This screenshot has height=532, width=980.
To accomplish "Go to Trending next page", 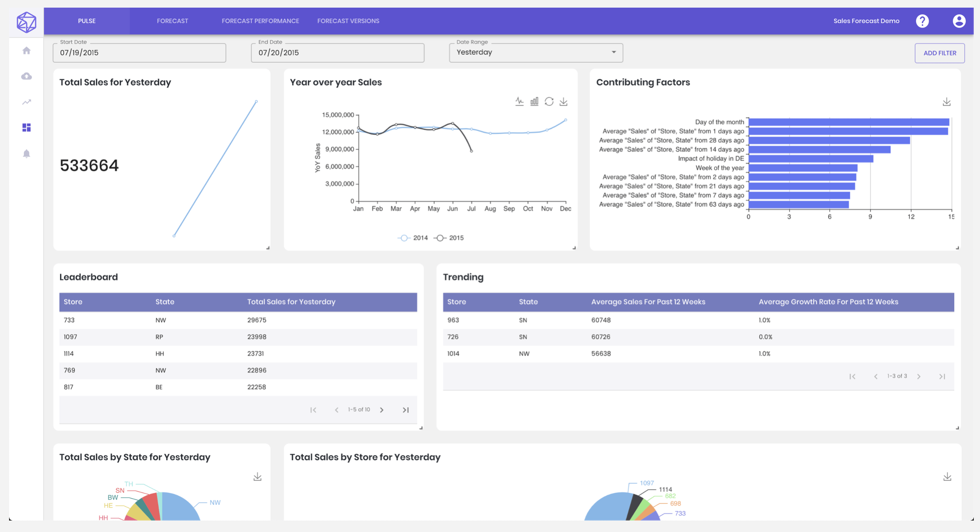I will [x=919, y=377].
